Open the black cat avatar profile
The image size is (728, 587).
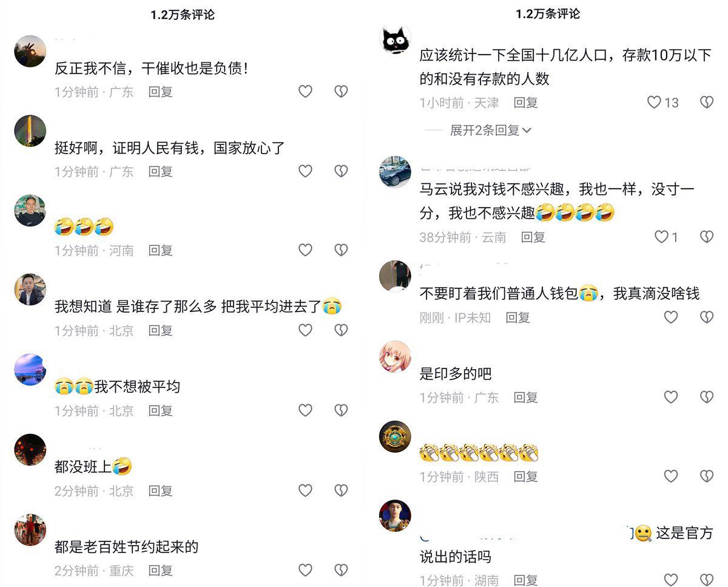396,39
